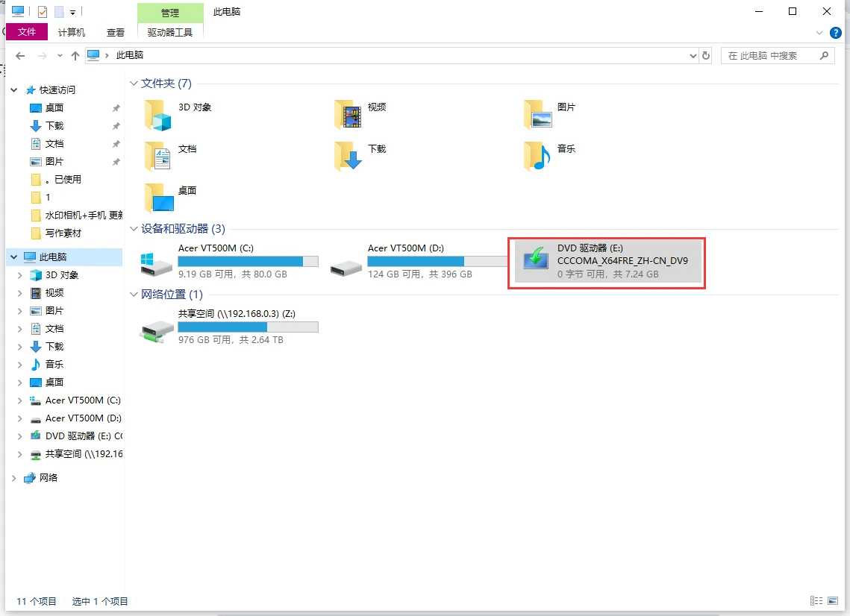The height and width of the screenshot is (616, 850).
Task: Open the 下载 folder icon
Action: (348, 157)
